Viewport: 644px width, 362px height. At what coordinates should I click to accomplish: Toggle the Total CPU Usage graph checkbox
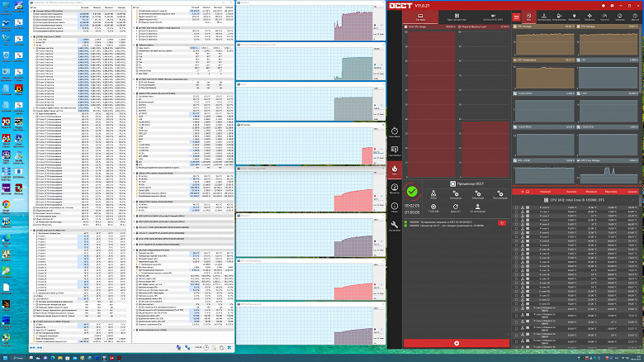coord(405,26)
